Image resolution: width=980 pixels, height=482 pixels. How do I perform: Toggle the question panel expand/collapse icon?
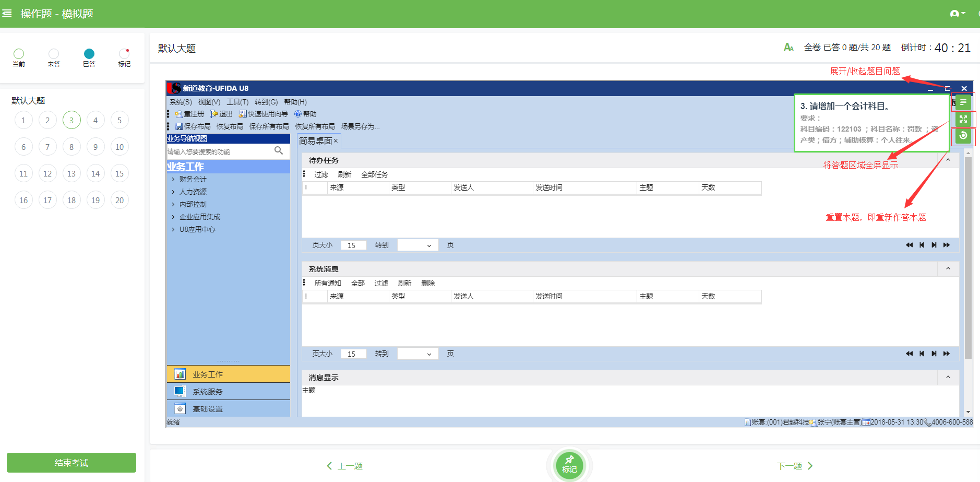[963, 102]
